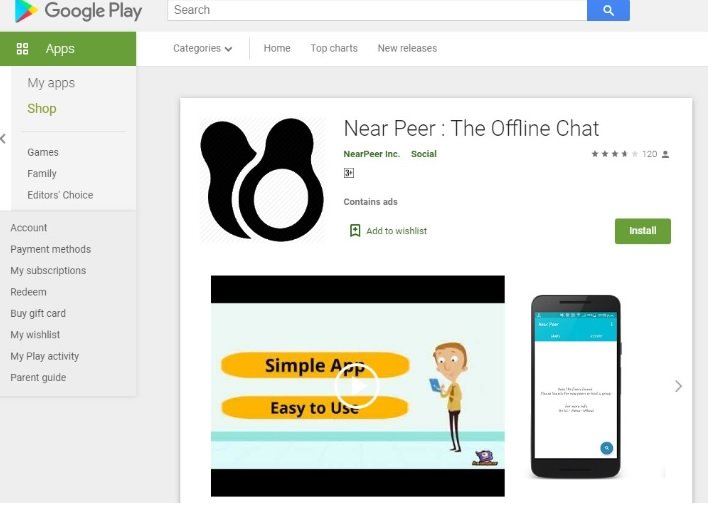Click the Google Play logo
Image resolution: width=708 pixels, height=509 pixels.
click(x=79, y=11)
